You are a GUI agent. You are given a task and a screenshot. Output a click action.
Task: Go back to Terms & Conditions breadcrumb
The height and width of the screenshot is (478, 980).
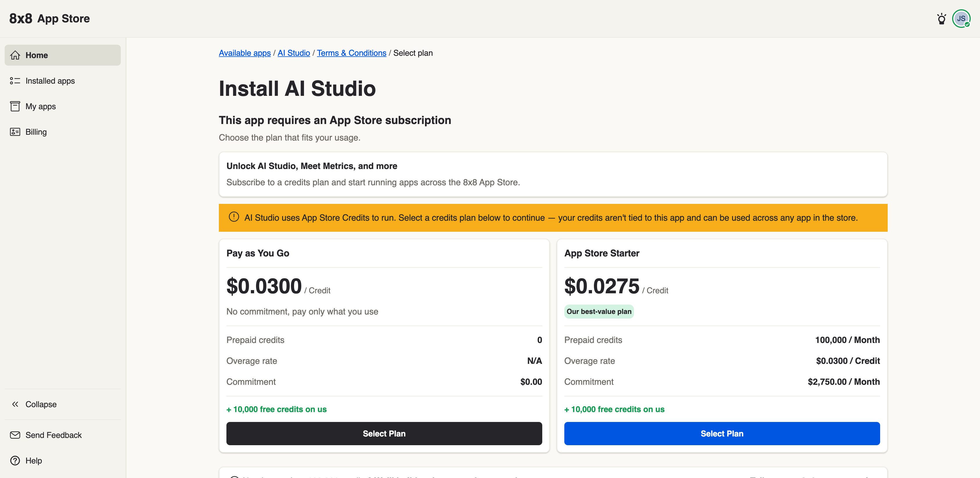point(352,53)
